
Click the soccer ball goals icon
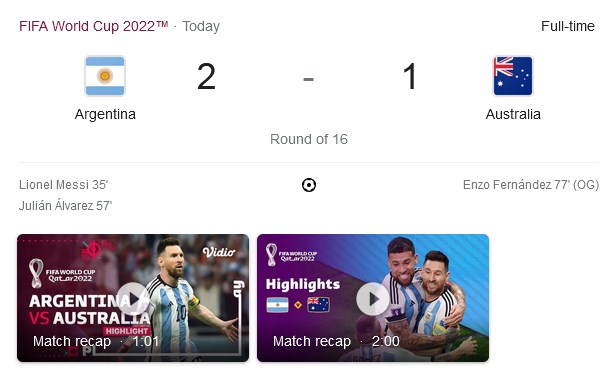coord(309,185)
